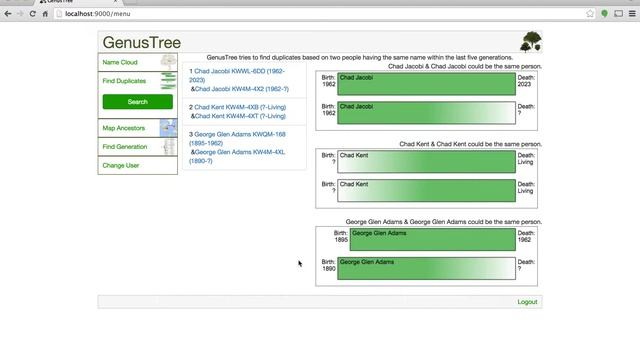Image resolution: width=640 pixels, height=360 pixels.
Task: Reload the page with refresh icon
Action: point(33,13)
